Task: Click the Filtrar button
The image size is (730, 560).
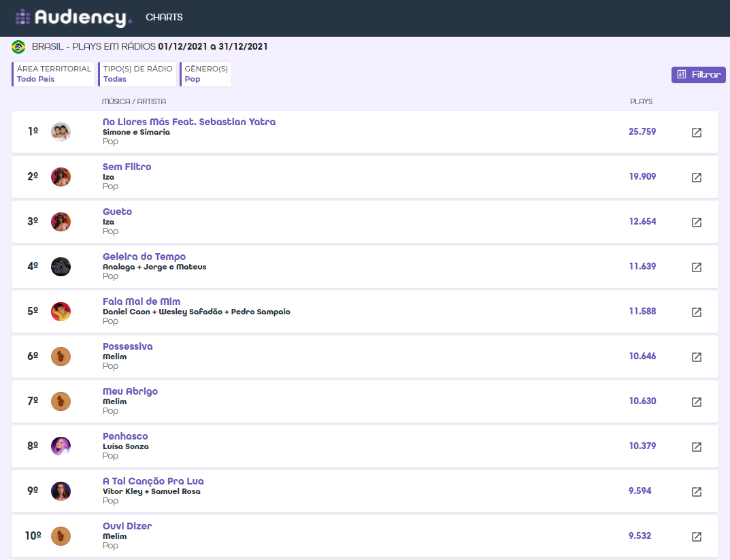Action: (x=698, y=74)
